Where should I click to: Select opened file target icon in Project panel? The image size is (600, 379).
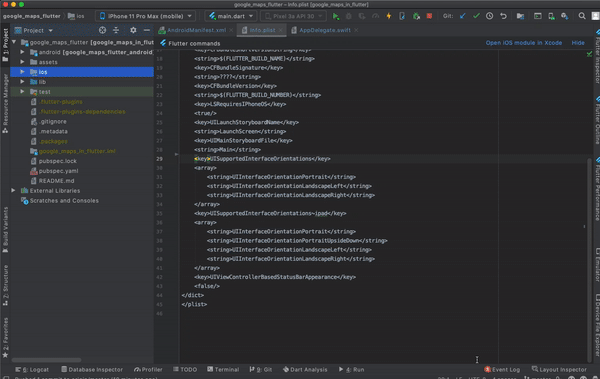point(102,30)
